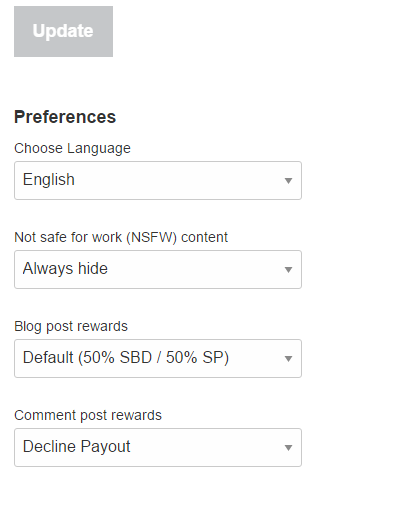Click the Decline Payout value text

(77, 447)
